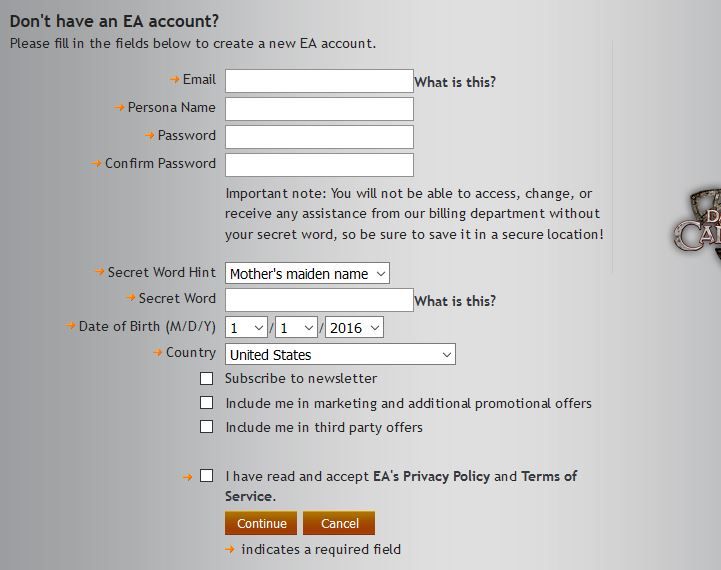Open EA's Privacy Policy link

click(x=431, y=476)
